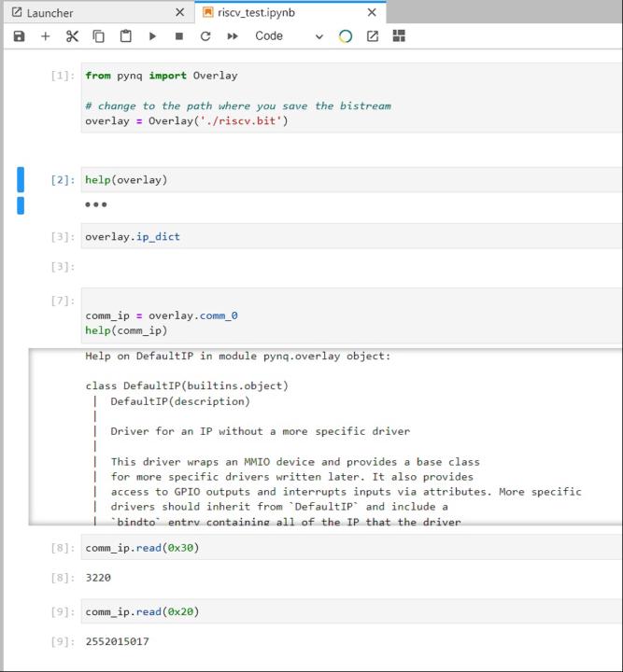Insert a new cell with plus icon

tap(45, 36)
